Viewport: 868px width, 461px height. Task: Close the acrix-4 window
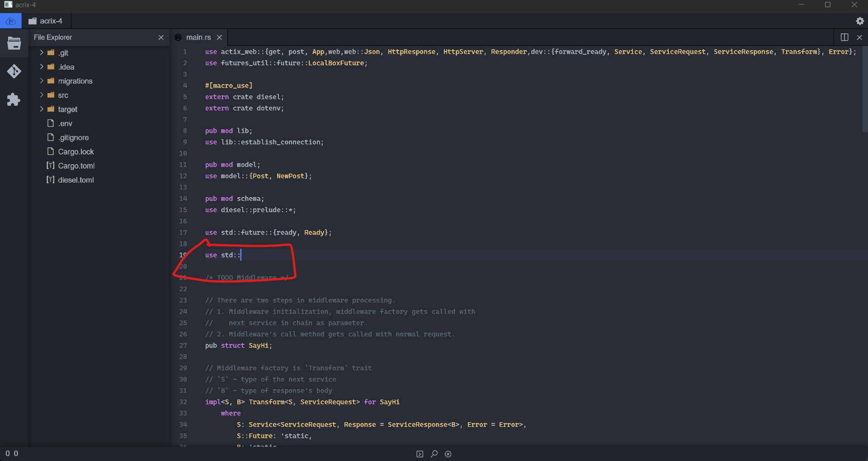point(854,5)
